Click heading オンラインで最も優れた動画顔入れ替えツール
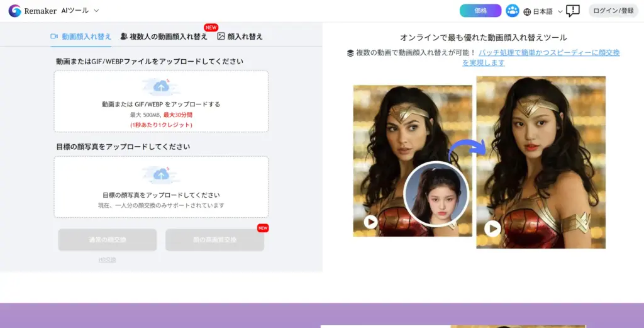 484,38
